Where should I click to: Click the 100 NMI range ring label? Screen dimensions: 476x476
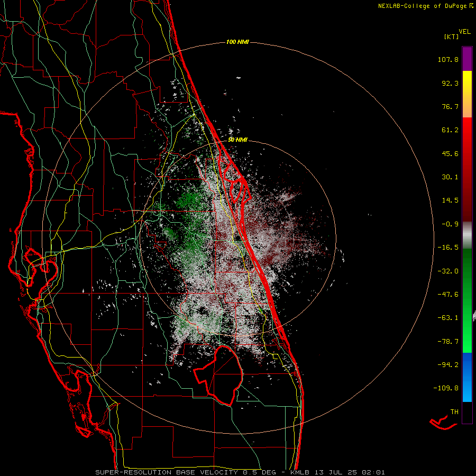[237, 42]
